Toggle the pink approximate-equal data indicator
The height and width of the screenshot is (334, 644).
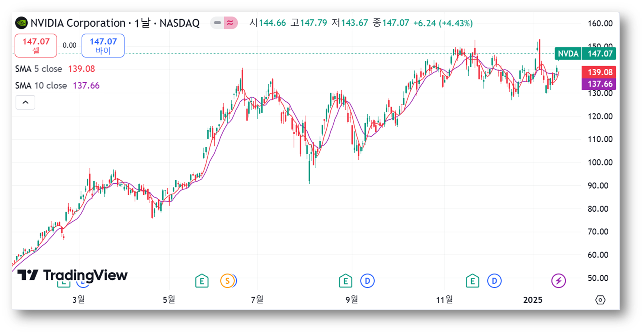(231, 23)
